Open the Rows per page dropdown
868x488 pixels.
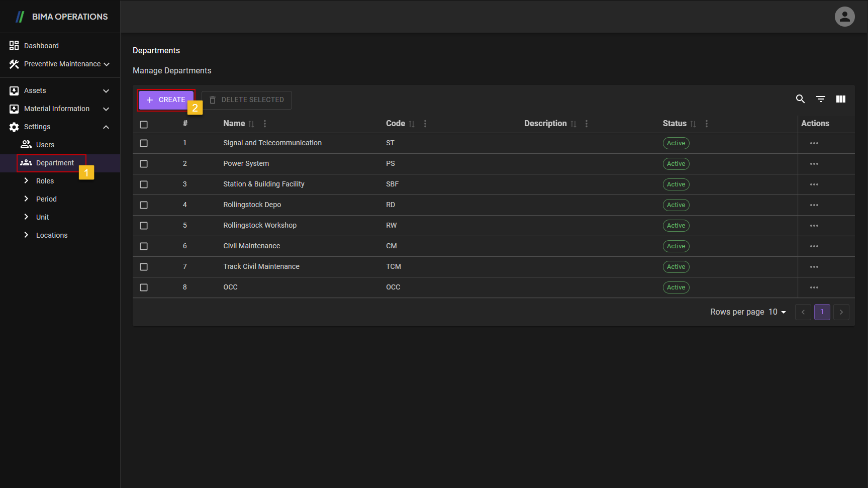click(x=777, y=312)
